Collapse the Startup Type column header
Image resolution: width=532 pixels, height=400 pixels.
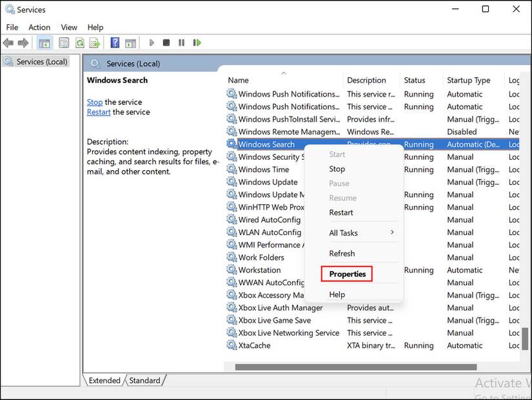471,80
